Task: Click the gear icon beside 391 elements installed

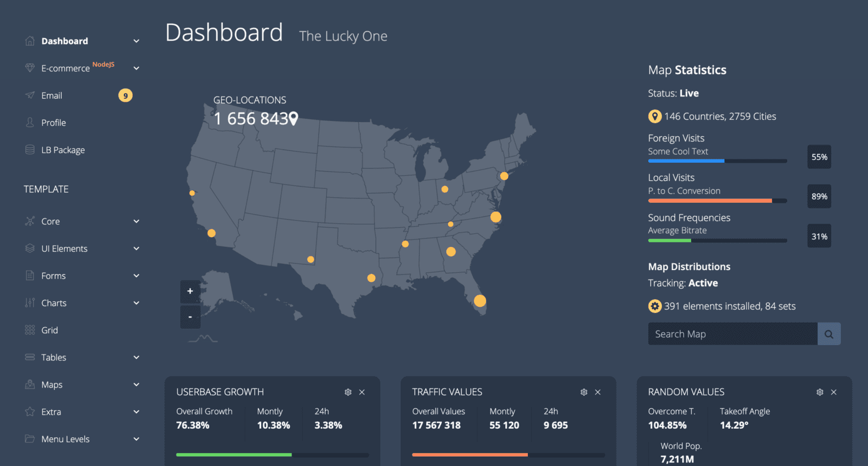Action: click(x=654, y=306)
